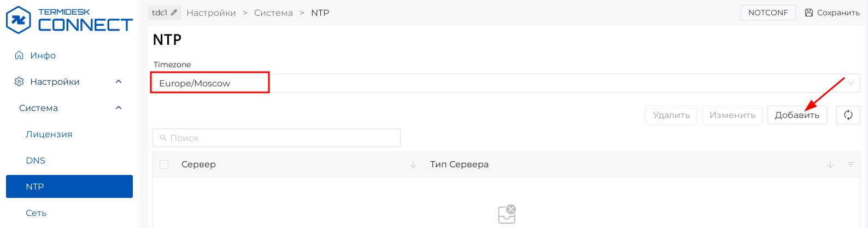
Task: Click the column filter icon in table header
Action: [850, 165]
